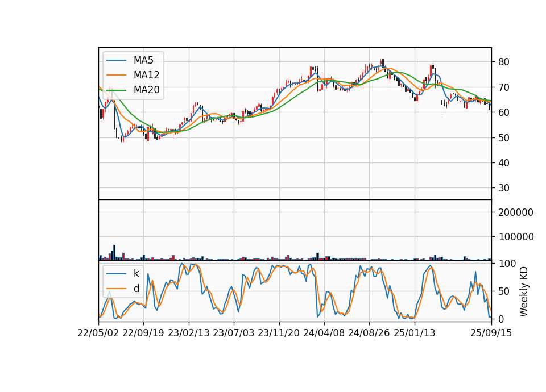Click the 24/04/08 date label
The width and height of the screenshot is (546, 392).
(x=324, y=333)
